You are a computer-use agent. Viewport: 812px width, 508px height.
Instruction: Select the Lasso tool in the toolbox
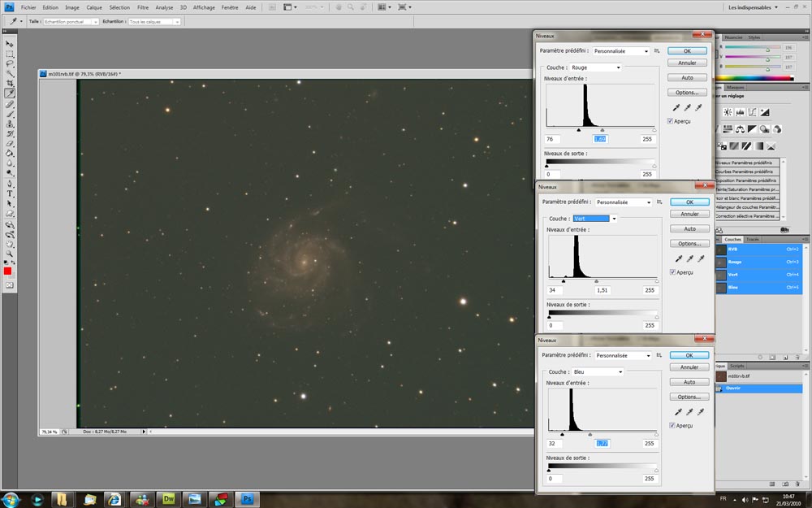(10, 63)
